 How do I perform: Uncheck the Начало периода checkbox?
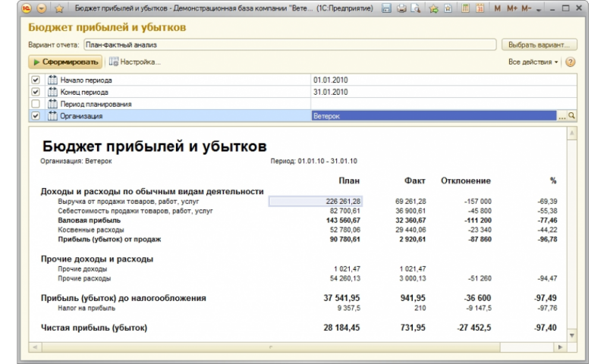(36, 80)
